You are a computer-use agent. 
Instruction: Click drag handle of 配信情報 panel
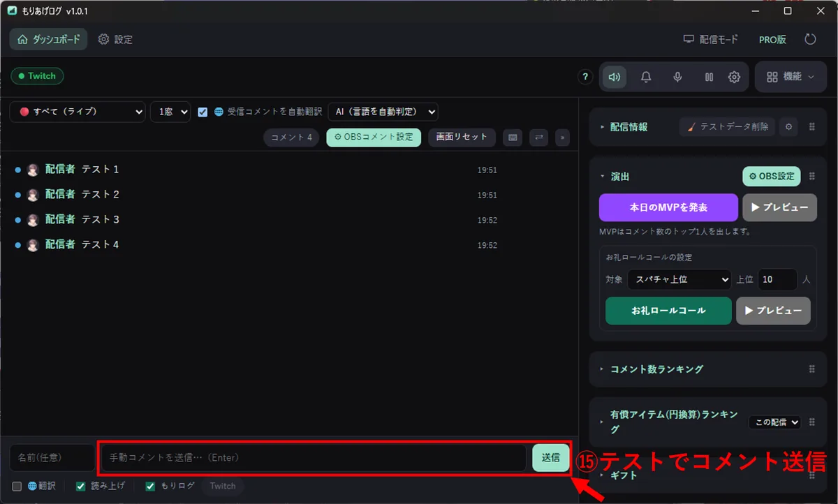pos(811,127)
